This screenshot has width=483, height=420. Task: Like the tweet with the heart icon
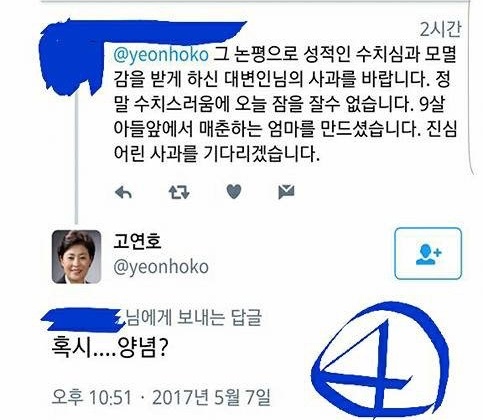pyautogui.click(x=234, y=192)
